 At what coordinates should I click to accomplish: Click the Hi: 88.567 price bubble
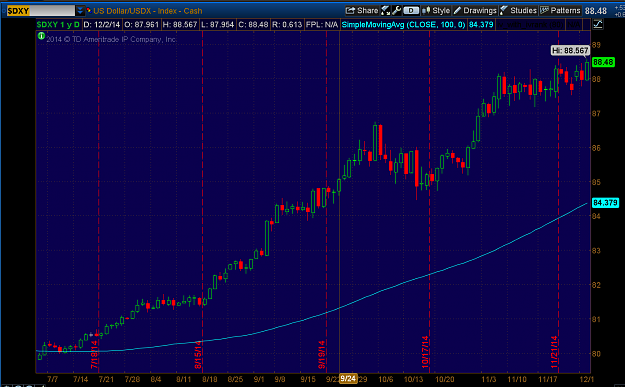570,50
